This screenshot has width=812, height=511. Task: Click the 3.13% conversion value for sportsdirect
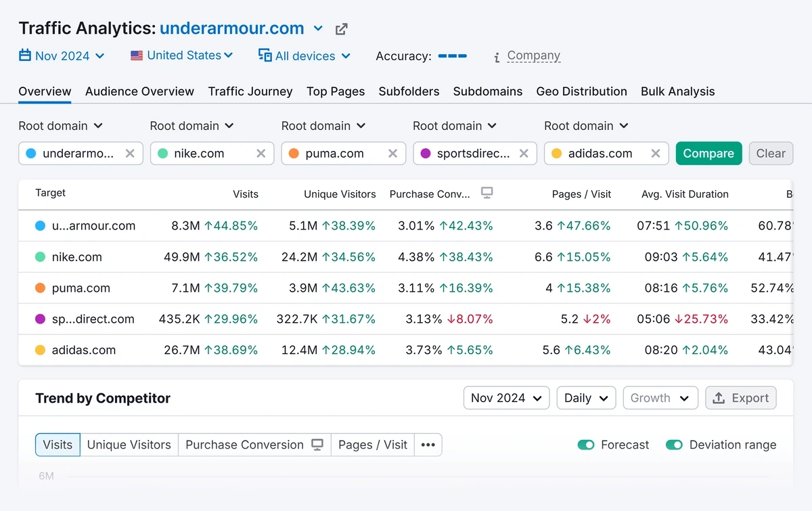424,319
